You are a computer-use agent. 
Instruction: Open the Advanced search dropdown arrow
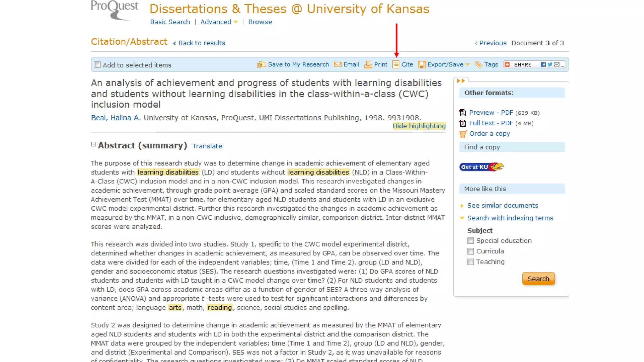[x=236, y=22]
